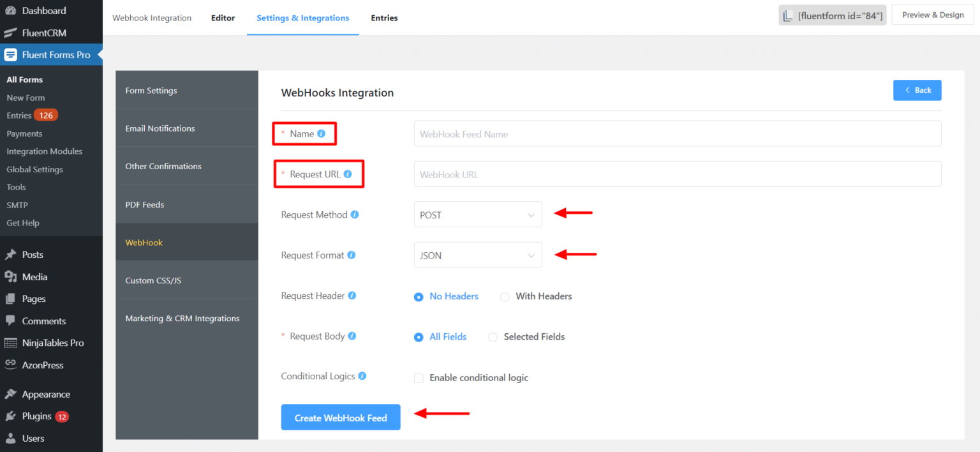This screenshot has height=452, width=980.
Task: Click the info icon next to Request URL
Action: (x=348, y=173)
